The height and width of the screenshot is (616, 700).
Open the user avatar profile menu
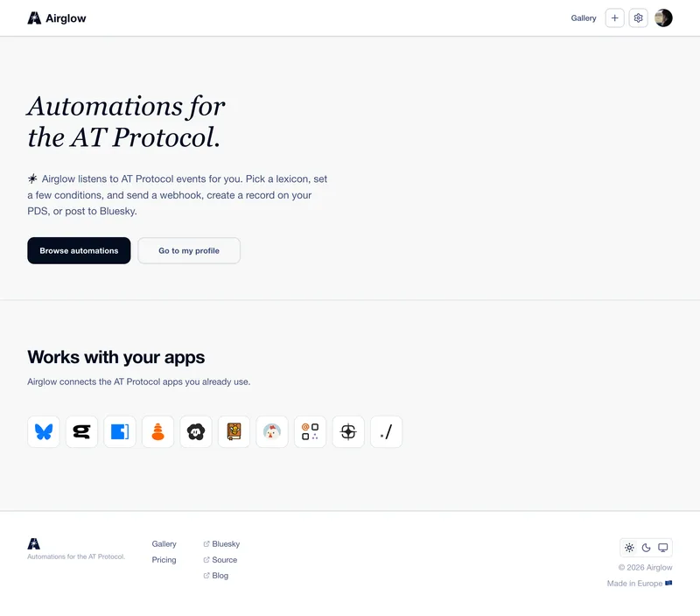[663, 17]
